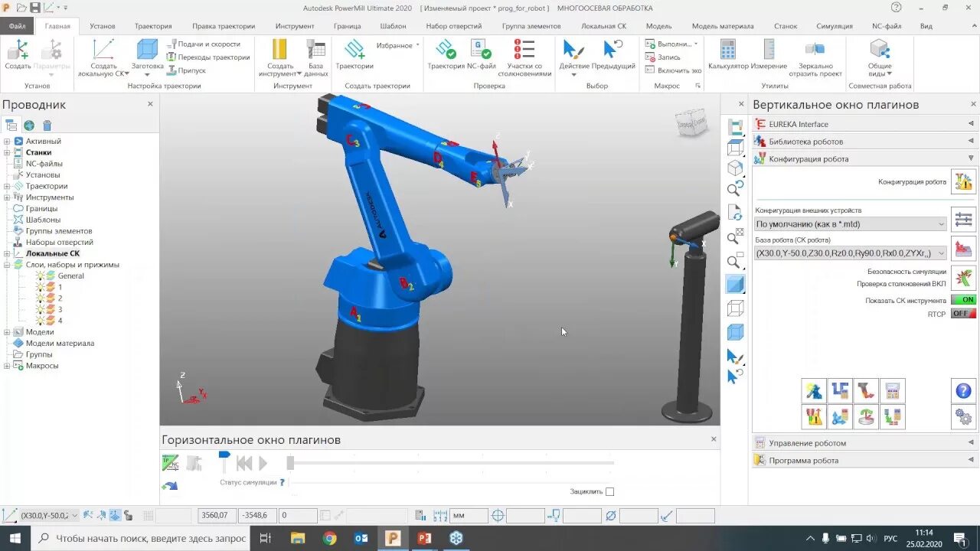Click the simulation play button
The image size is (980, 551).
(x=263, y=463)
